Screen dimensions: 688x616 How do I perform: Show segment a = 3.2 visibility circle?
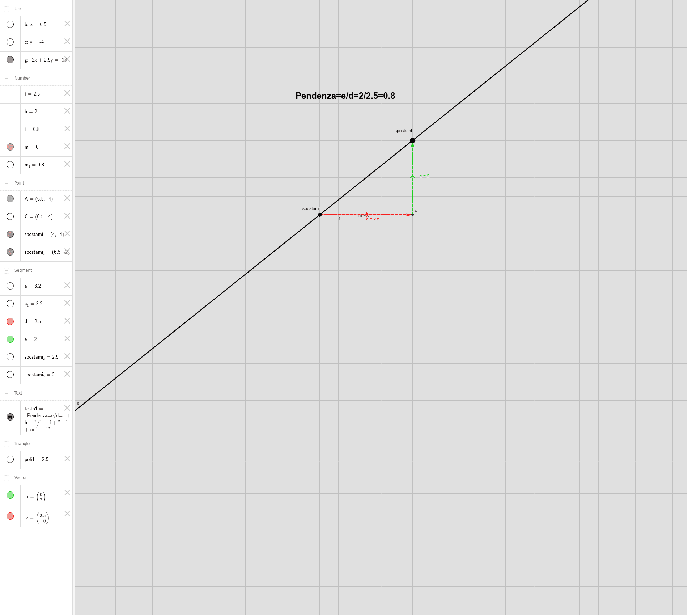click(x=10, y=286)
